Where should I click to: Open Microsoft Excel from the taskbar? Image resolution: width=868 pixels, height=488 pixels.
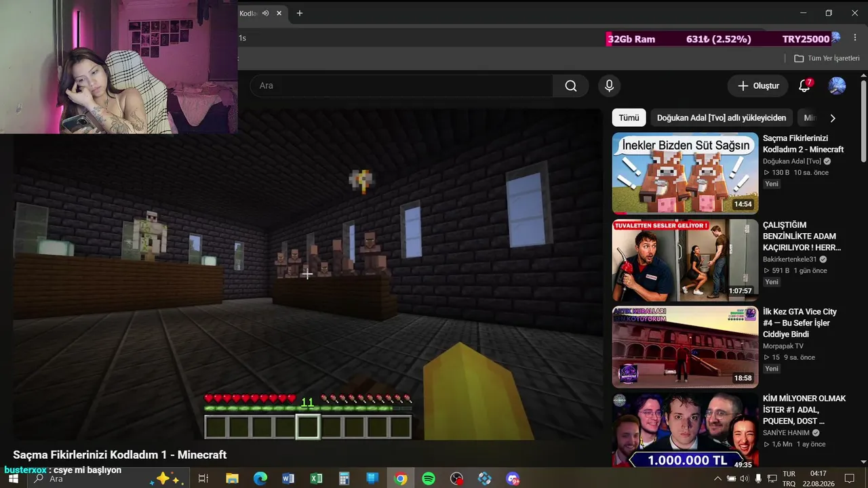pos(316,479)
